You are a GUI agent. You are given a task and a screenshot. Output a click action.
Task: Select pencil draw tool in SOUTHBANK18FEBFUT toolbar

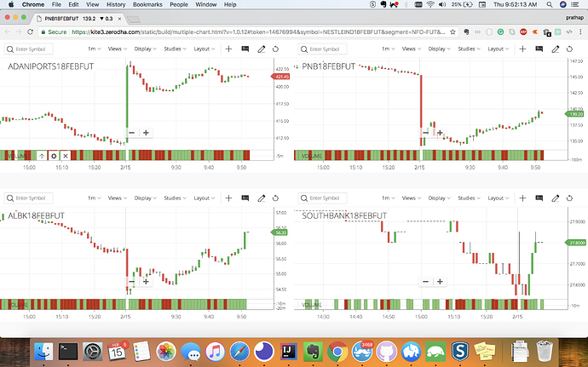pos(556,198)
